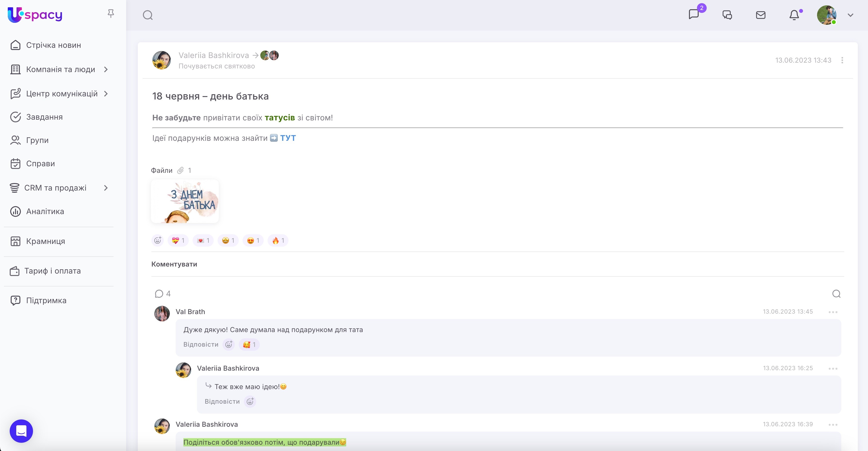This screenshot has width=868, height=451.
Task: Pin the sidebar with pin icon
Action: [111, 14]
